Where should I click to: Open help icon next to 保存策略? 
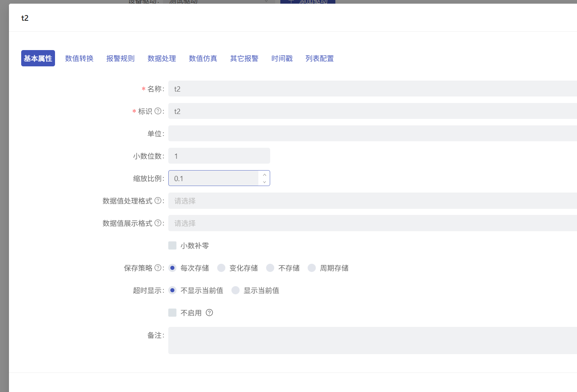coord(158,267)
